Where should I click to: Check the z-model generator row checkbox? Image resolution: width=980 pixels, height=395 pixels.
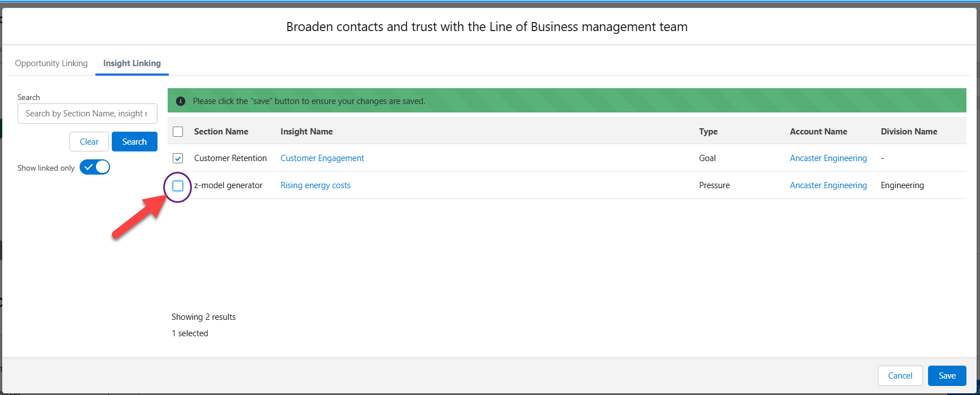point(178,185)
